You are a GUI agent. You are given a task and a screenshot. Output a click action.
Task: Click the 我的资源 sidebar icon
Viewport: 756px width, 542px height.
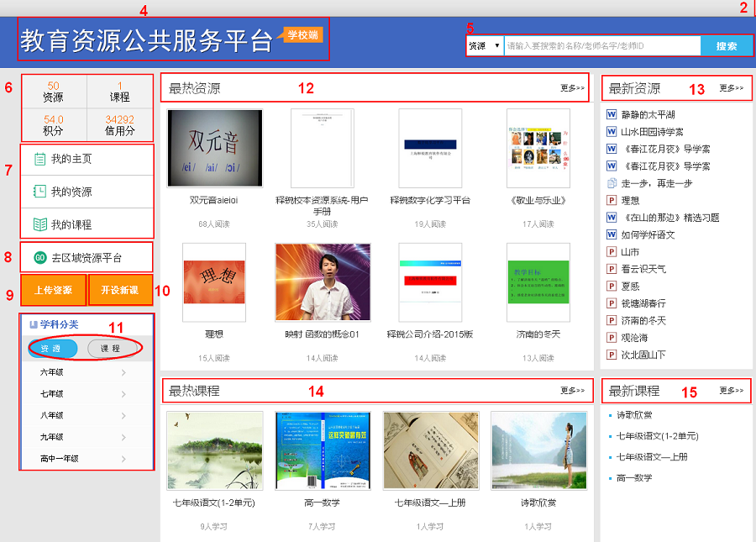point(39,192)
